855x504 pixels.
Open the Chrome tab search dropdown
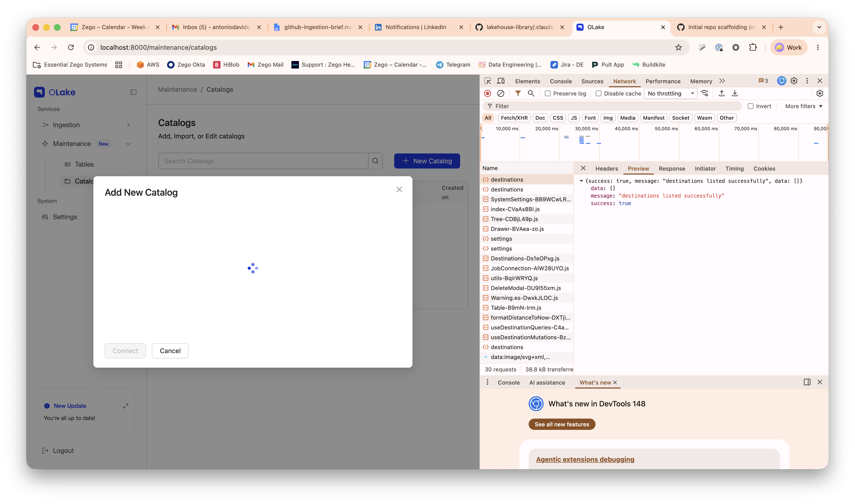pyautogui.click(x=819, y=27)
